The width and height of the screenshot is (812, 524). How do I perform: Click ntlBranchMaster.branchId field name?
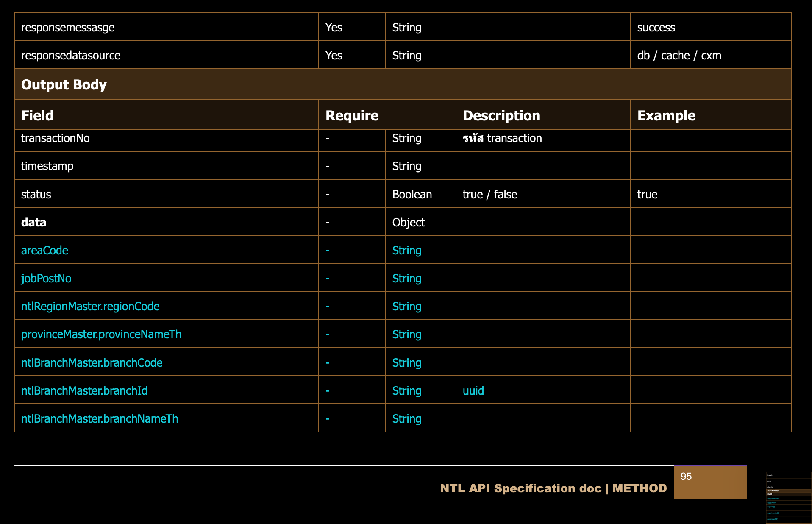point(84,390)
